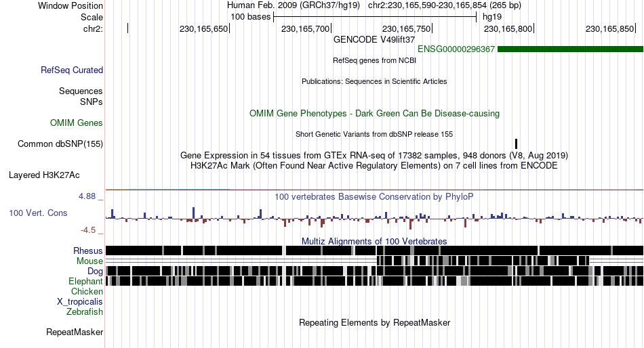Click the Rhesus alignment label

pos(88,251)
